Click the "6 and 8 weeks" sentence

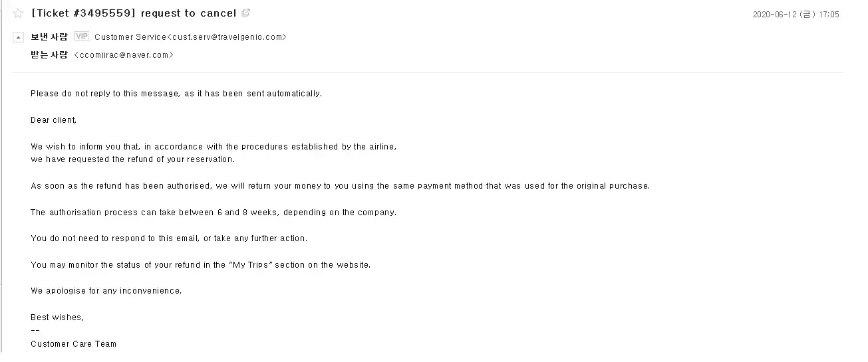click(214, 213)
